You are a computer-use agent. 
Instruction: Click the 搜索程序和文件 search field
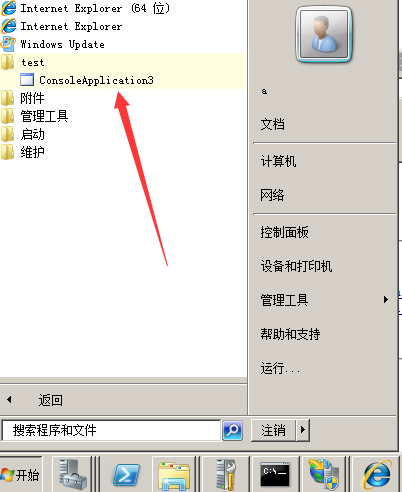point(112,430)
